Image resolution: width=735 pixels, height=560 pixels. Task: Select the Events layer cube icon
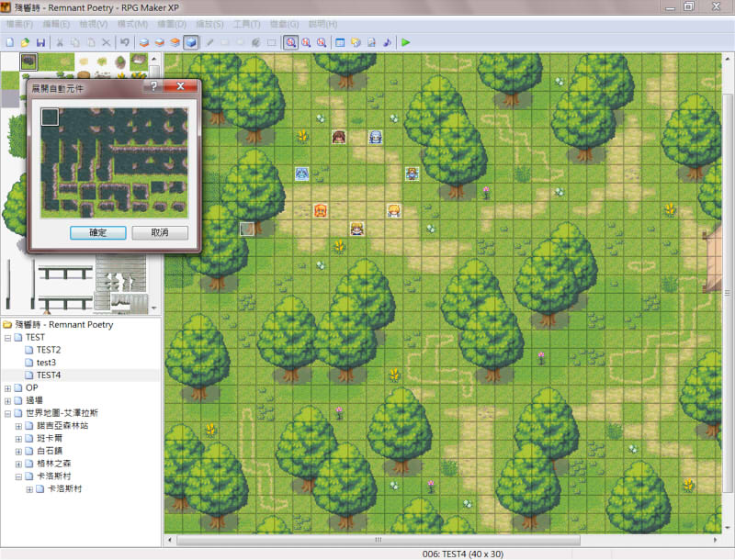[x=191, y=42]
